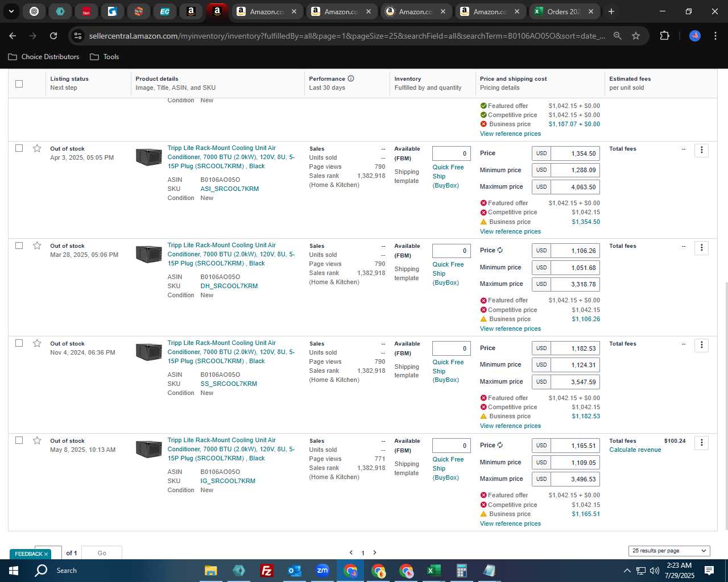This screenshot has width=728, height=582.
Task: Open Chrome menu three dots
Action: (715, 36)
